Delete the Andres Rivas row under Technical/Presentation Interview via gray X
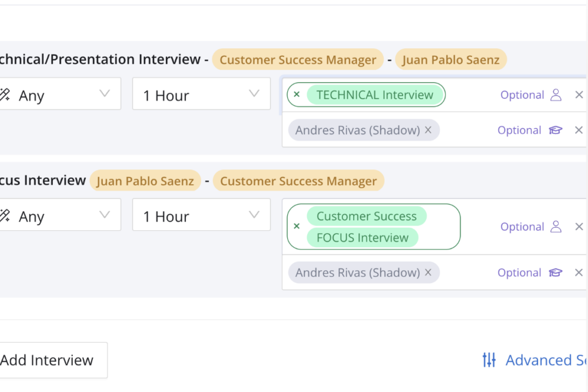 (x=579, y=130)
